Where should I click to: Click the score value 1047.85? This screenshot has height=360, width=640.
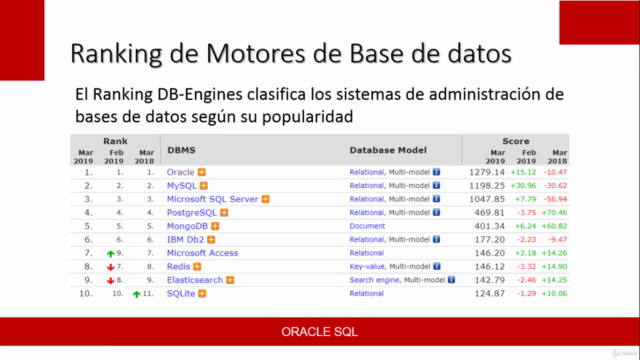(487, 199)
